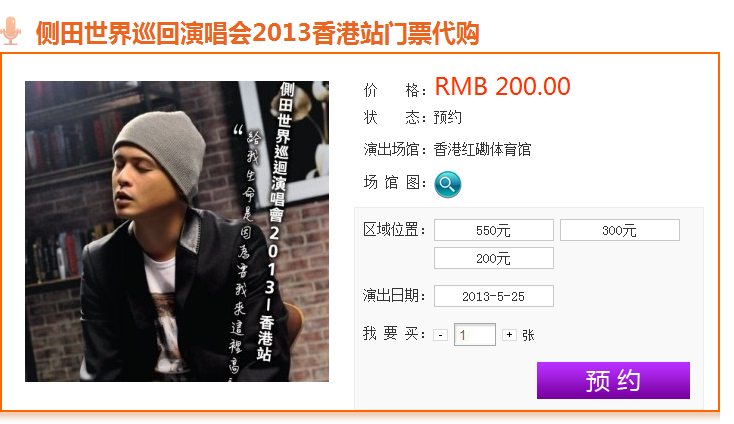734x424 pixels.
Task: Pick the 2013-5-25 show date
Action: 494,296
